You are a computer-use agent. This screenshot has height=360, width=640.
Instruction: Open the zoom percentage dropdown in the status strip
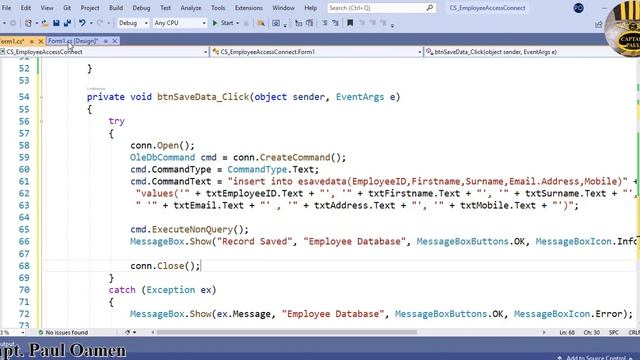tap(22, 333)
